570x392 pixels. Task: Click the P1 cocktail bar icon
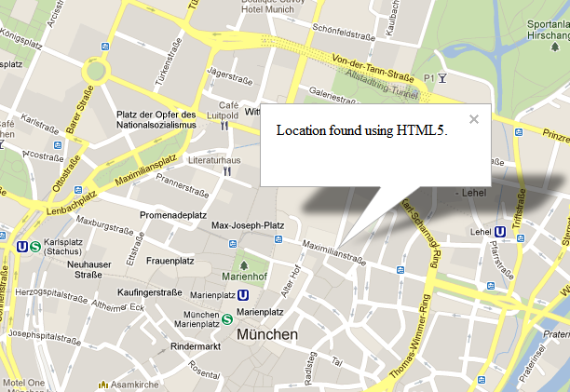(442, 78)
